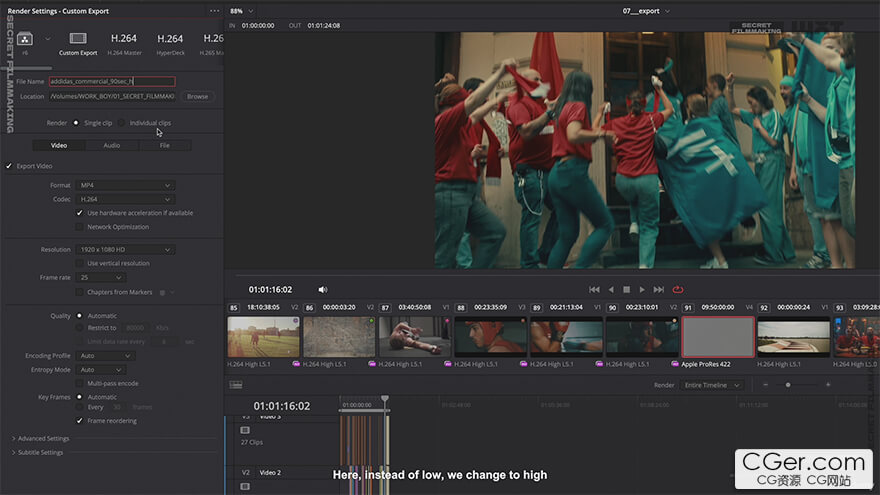
Task: Toggle Frame reordering checkbox
Action: [x=79, y=421]
